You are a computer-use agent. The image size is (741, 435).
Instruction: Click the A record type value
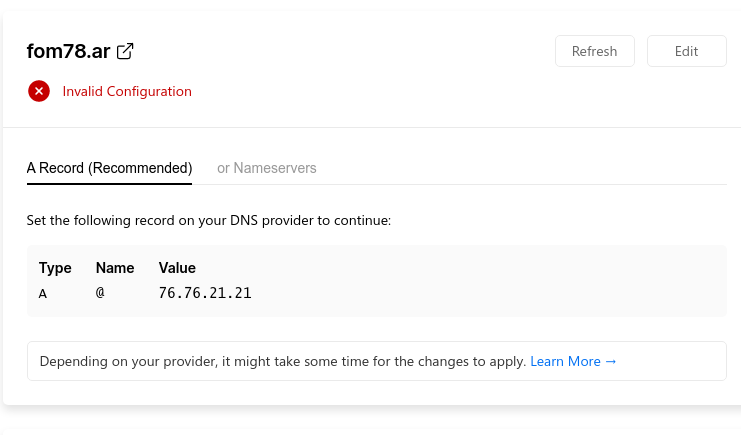tap(43, 293)
